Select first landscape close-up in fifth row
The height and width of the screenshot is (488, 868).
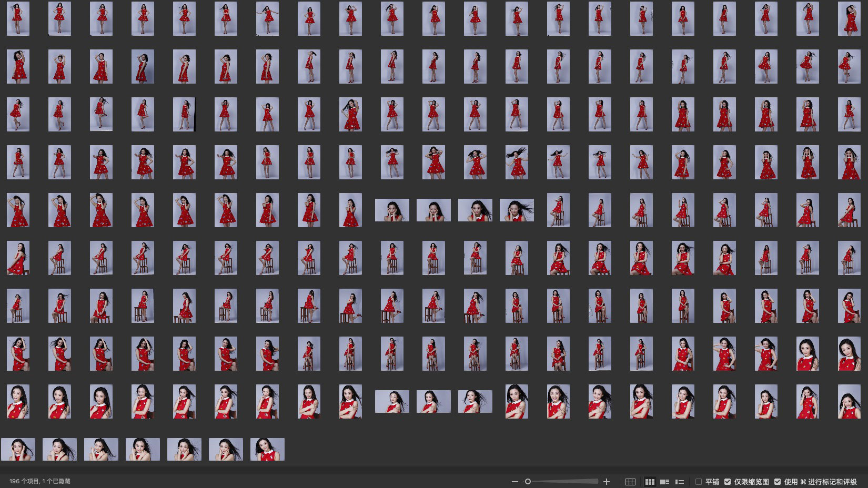coord(392,210)
